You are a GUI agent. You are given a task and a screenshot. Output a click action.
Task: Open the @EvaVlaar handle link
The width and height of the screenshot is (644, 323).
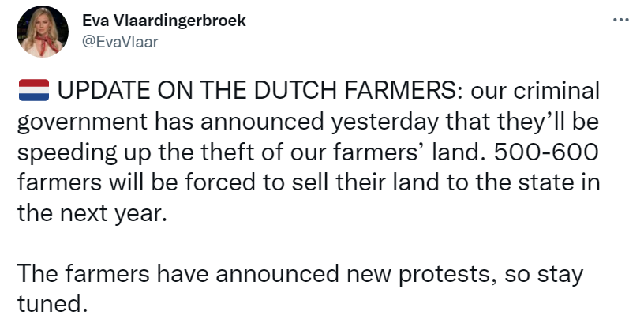point(120,42)
